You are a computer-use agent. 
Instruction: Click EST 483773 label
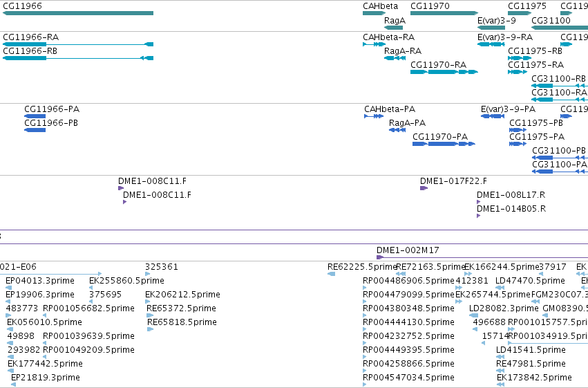click(21, 309)
